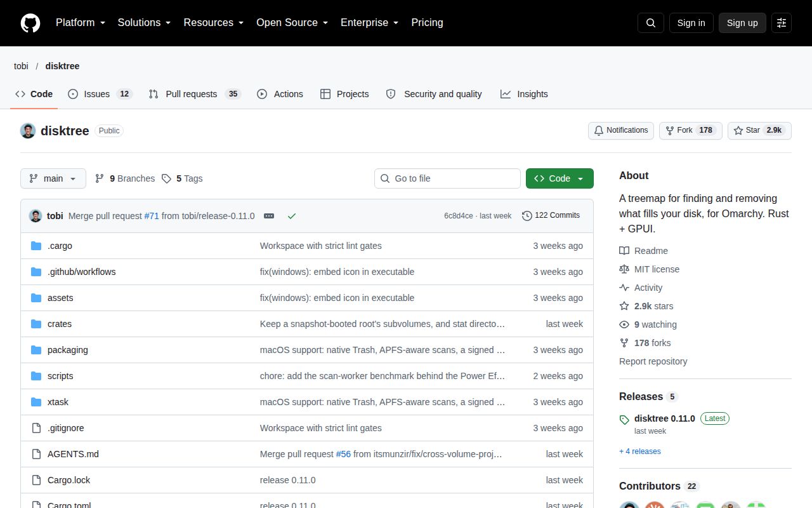Click the folder icon next to scripts
The height and width of the screenshot is (508, 812).
pyautogui.click(x=36, y=376)
